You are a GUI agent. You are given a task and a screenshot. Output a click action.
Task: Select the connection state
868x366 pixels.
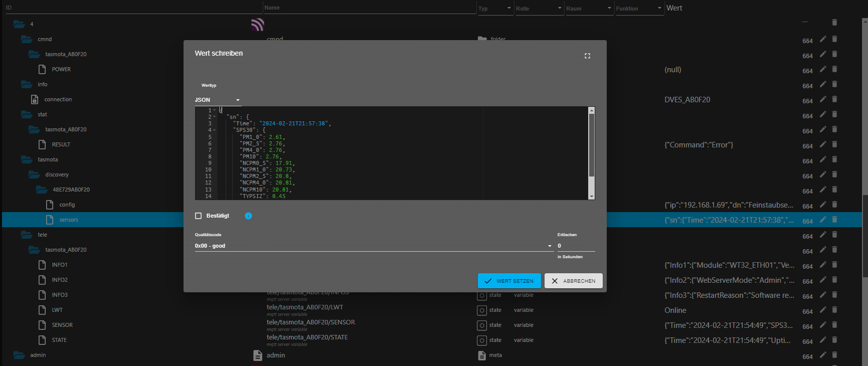pos(58,99)
